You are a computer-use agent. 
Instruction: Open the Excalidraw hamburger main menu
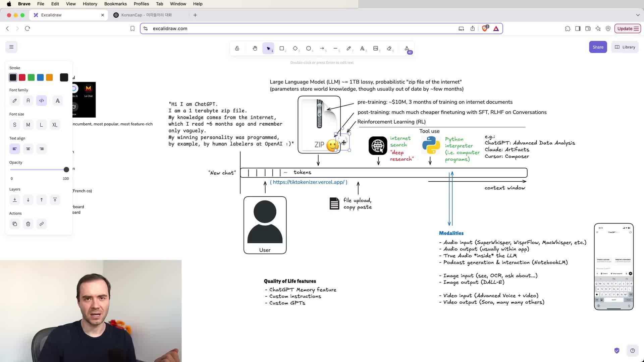pos(11,47)
